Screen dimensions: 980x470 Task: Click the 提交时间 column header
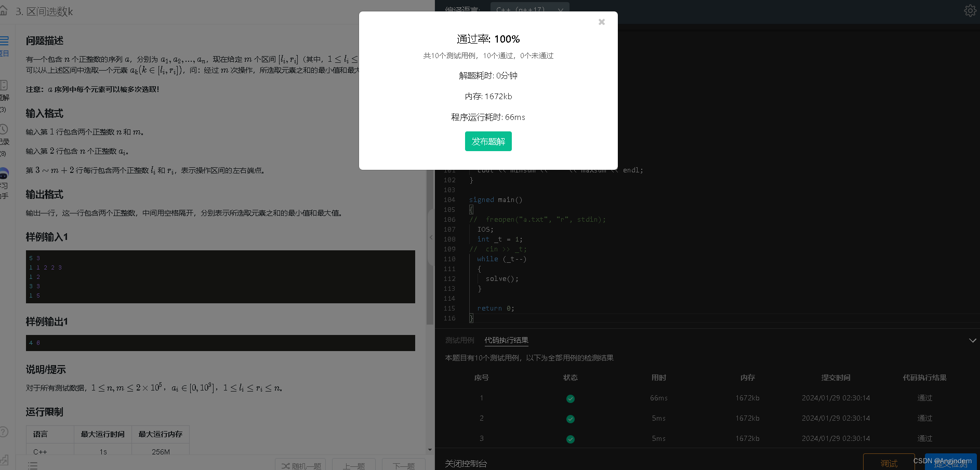[836, 378]
